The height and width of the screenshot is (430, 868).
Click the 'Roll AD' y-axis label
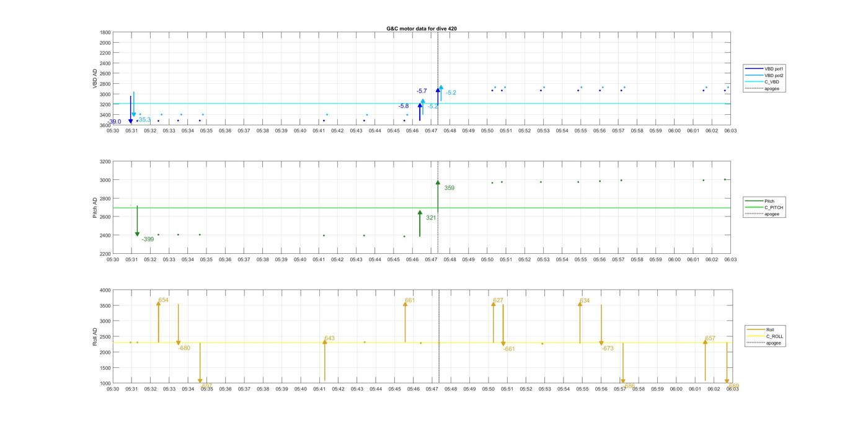[x=95, y=337]
